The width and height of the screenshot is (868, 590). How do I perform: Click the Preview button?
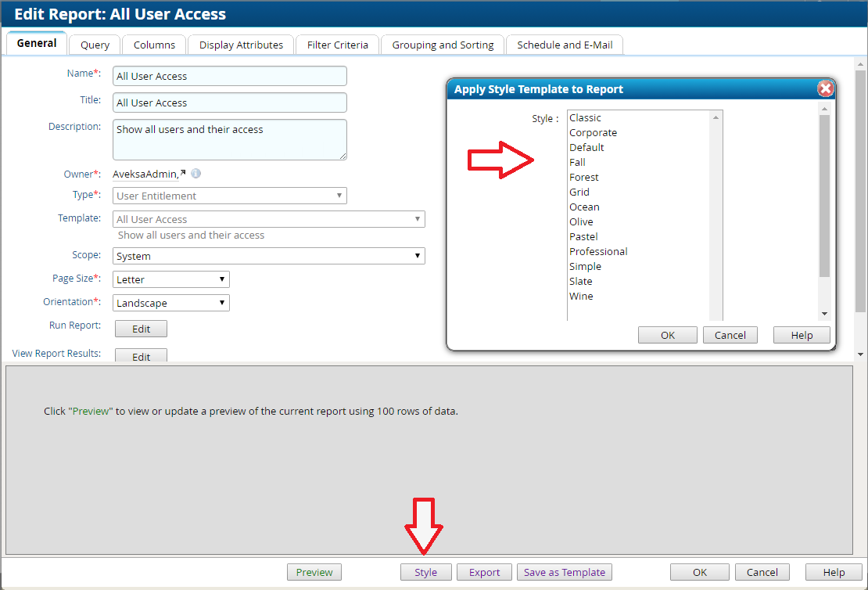pos(314,572)
